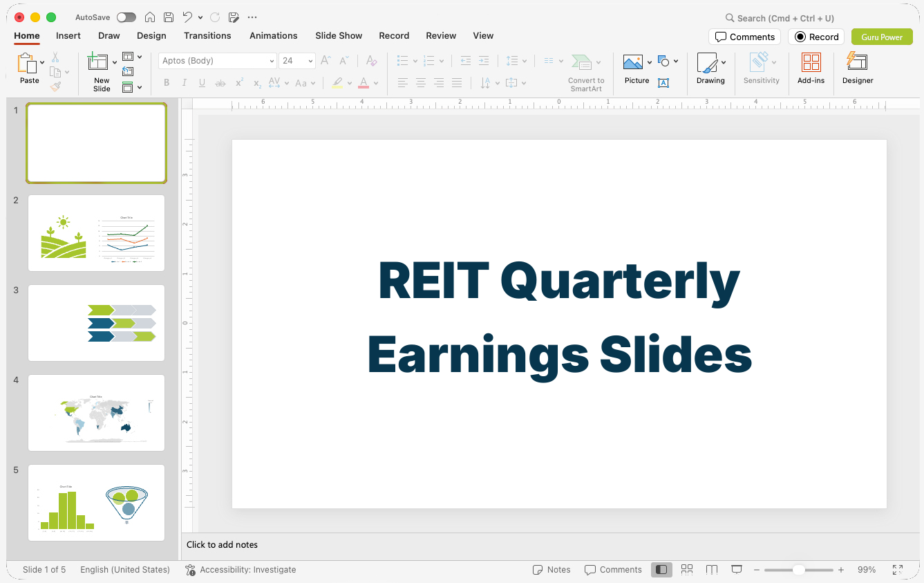Open the title bar more options ellipsis
The image size is (924, 583).
[252, 17]
